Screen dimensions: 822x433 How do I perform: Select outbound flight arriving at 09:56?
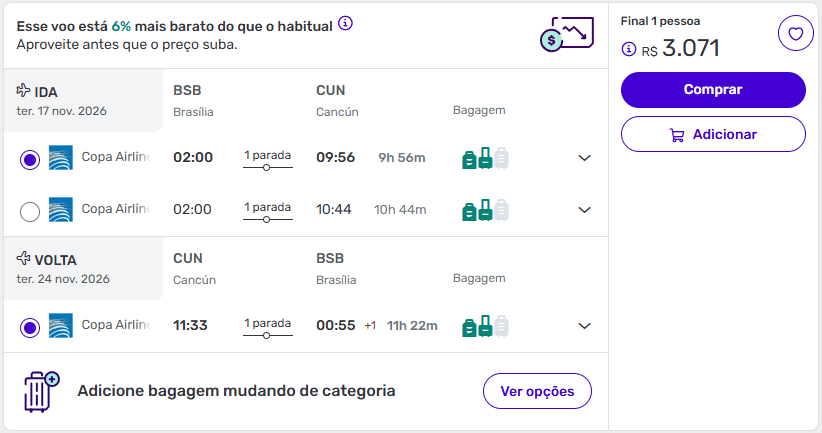pos(30,159)
